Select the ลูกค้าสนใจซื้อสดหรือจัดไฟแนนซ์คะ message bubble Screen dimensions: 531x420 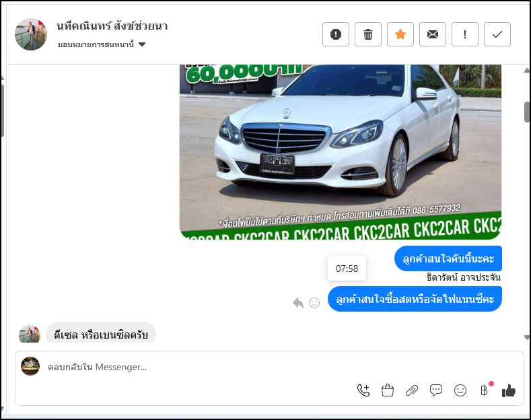click(x=415, y=299)
